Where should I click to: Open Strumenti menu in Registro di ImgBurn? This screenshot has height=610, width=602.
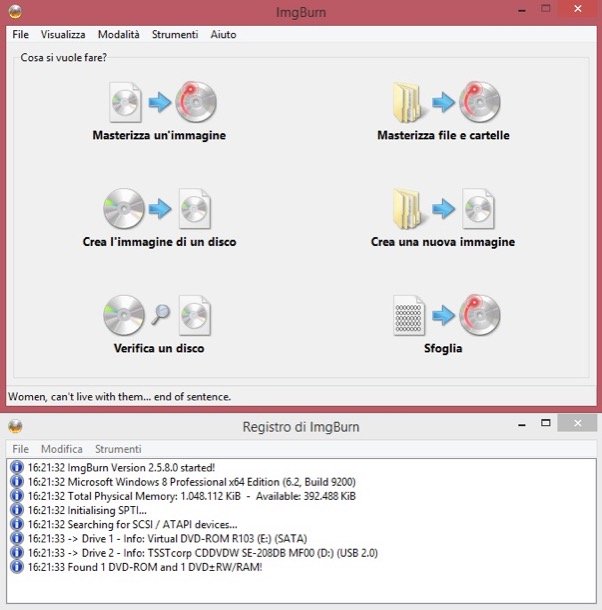118,449
